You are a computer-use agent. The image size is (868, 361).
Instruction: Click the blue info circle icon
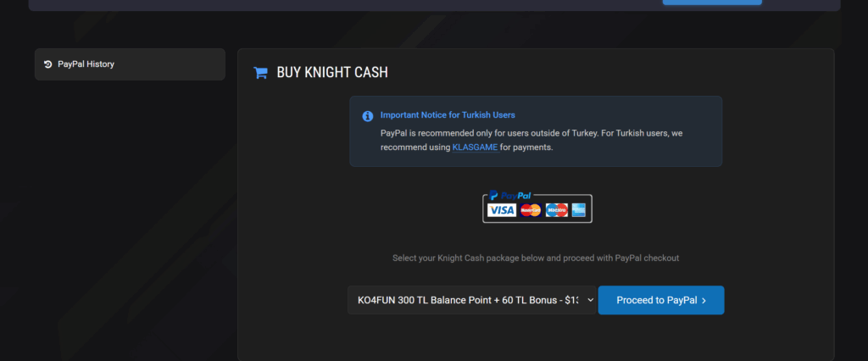tap(367, 116)
